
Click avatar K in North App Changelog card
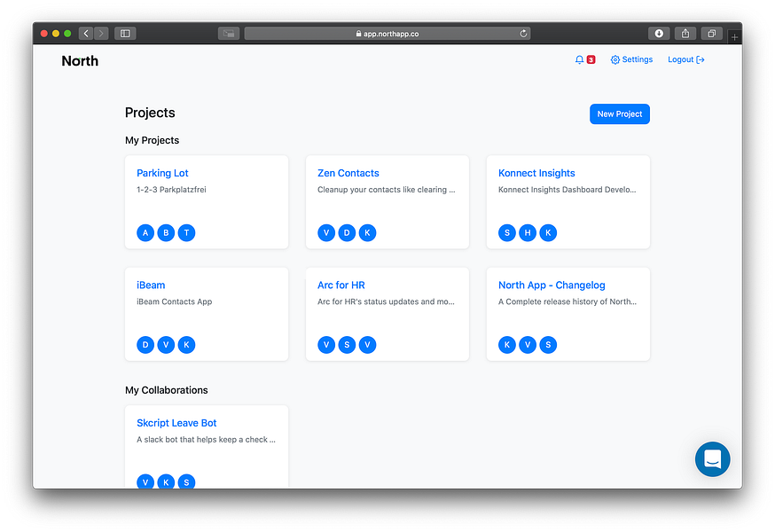tap(507, 345)
